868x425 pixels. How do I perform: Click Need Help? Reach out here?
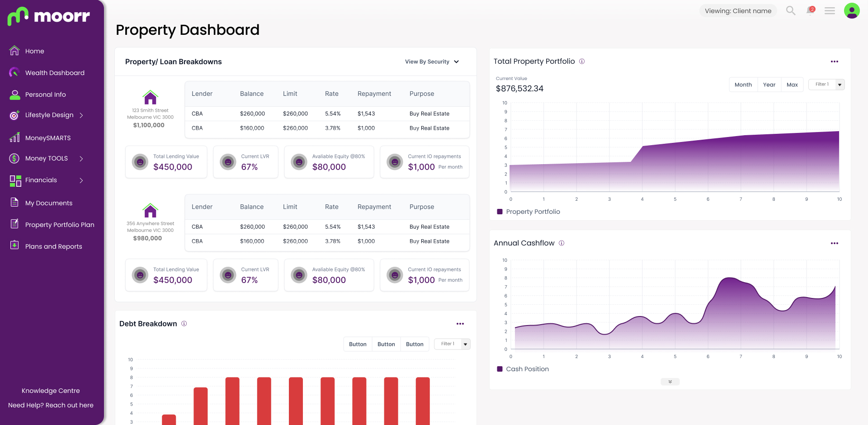coord(51,405)
